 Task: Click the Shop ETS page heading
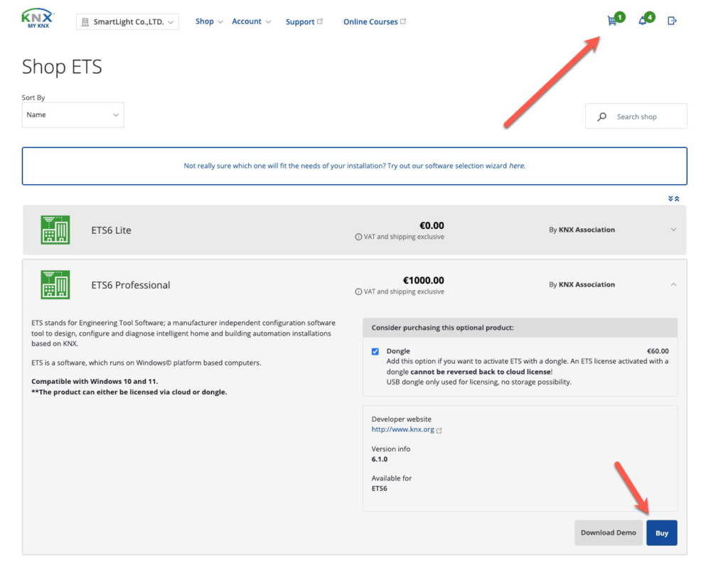point(62,67)
